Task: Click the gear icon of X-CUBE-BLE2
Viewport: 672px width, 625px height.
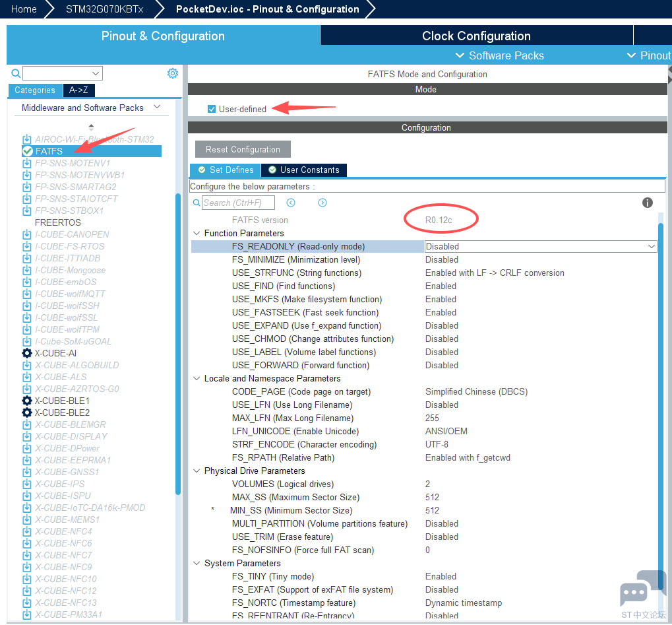Action: [27, 412]
